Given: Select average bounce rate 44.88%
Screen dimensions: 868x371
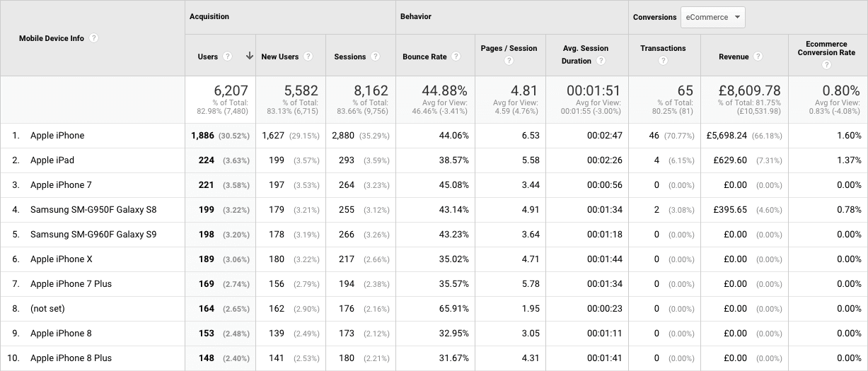Looking at the screenshot, I should click(444, 90).
